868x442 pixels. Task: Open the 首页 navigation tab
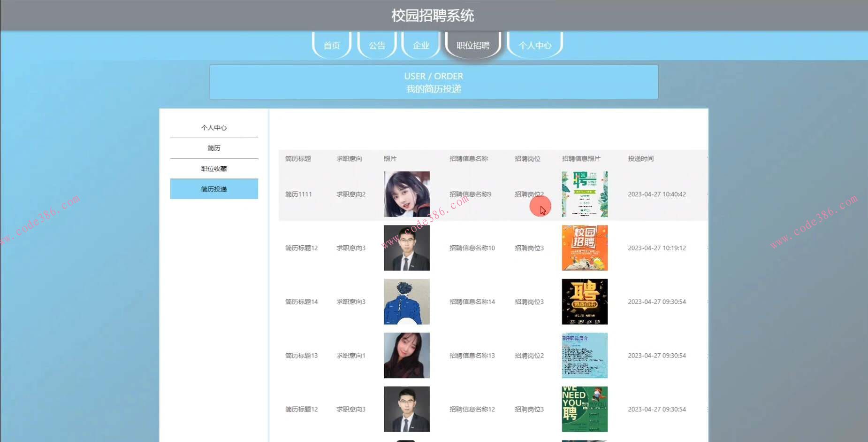331,45
